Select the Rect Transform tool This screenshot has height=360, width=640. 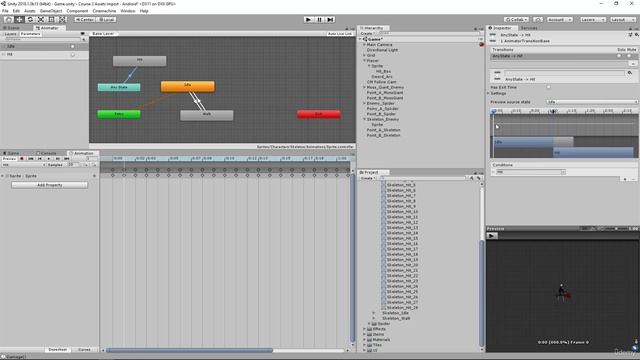tap(51, 20)
